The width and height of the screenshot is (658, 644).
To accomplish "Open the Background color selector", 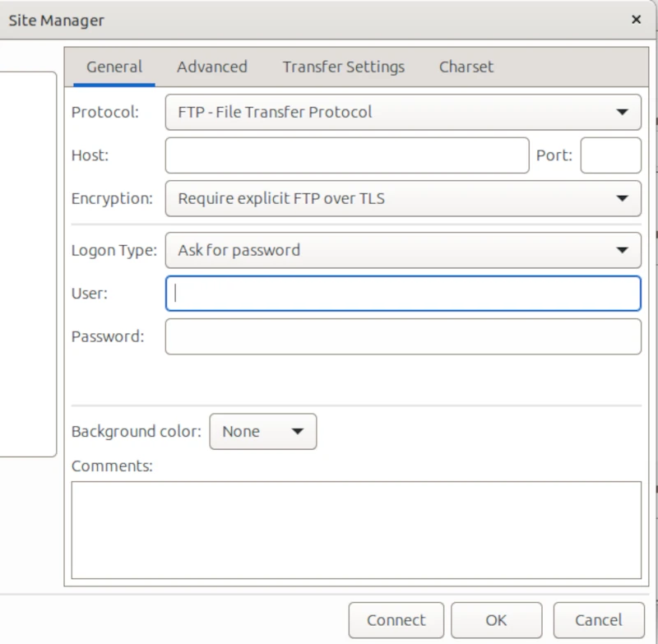I will pyautogui.click(x=262, y=432).
